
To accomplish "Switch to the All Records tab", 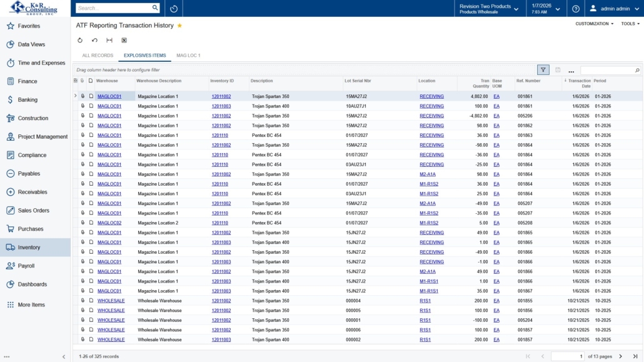I will pos(98,56).
